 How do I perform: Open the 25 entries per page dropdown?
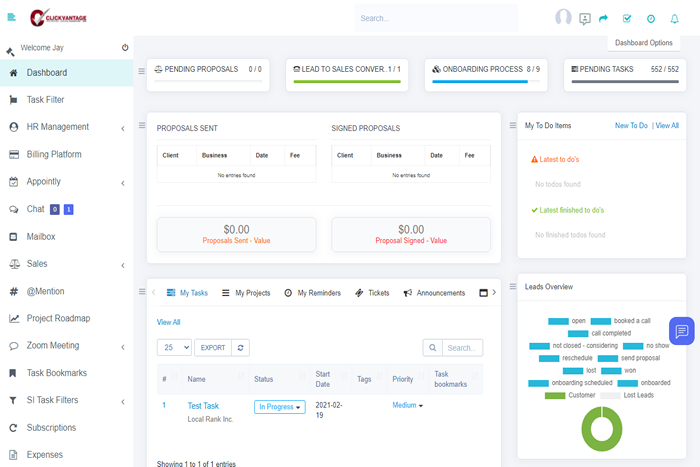174,347
